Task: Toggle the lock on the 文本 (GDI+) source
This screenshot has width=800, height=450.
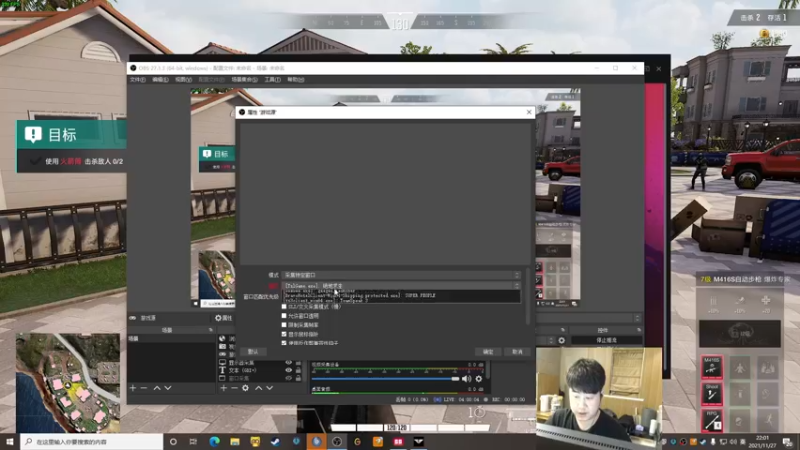Action: (x=298, y=370)
